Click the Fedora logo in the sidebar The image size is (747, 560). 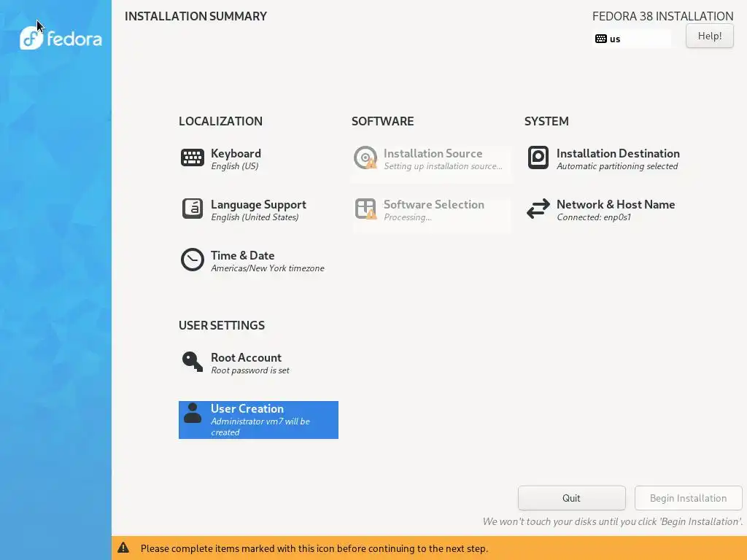coord(61,38)
